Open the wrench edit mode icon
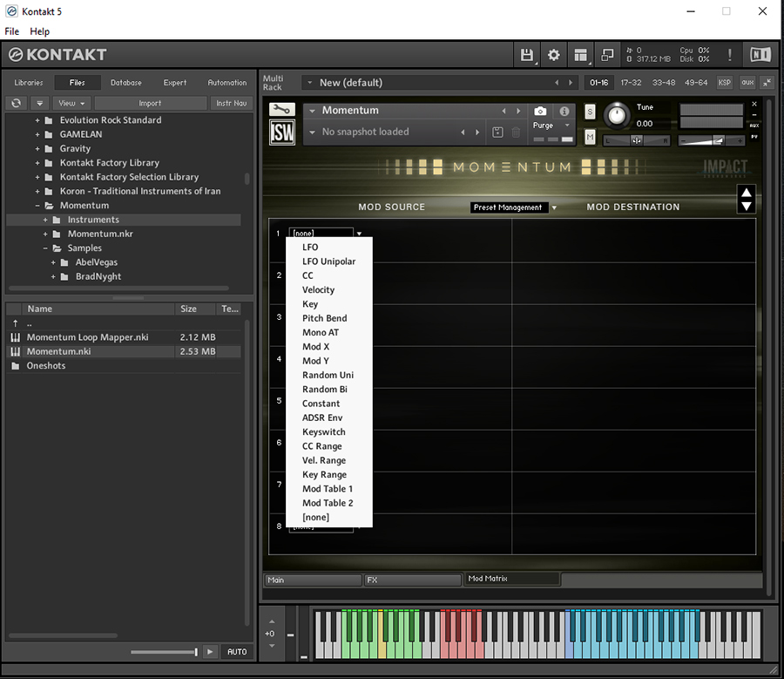The height and width of the screenshot is (679, 784). tap(282, 109)
